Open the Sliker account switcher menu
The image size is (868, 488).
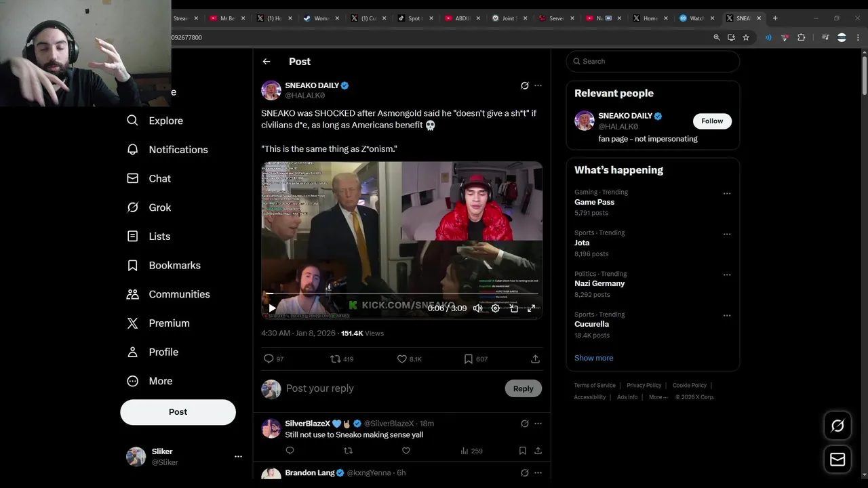184,457
